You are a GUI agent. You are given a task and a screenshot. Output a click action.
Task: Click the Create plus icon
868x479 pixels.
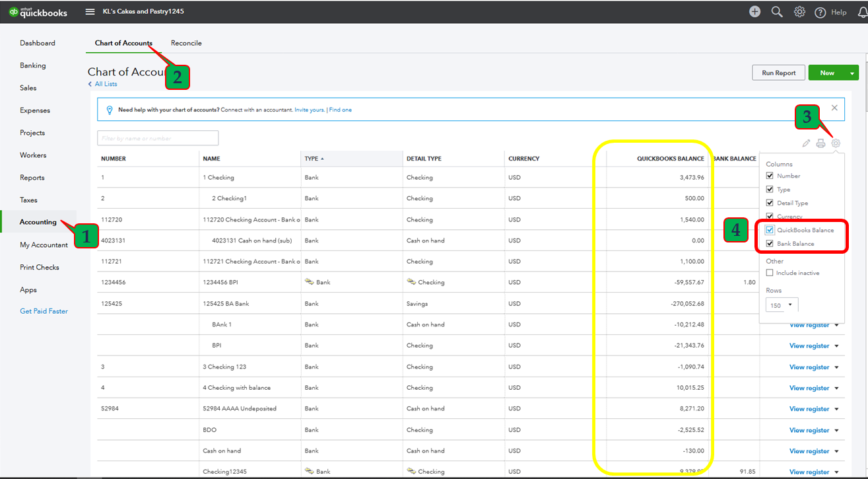pyautogui.click(x=754, y=12)
